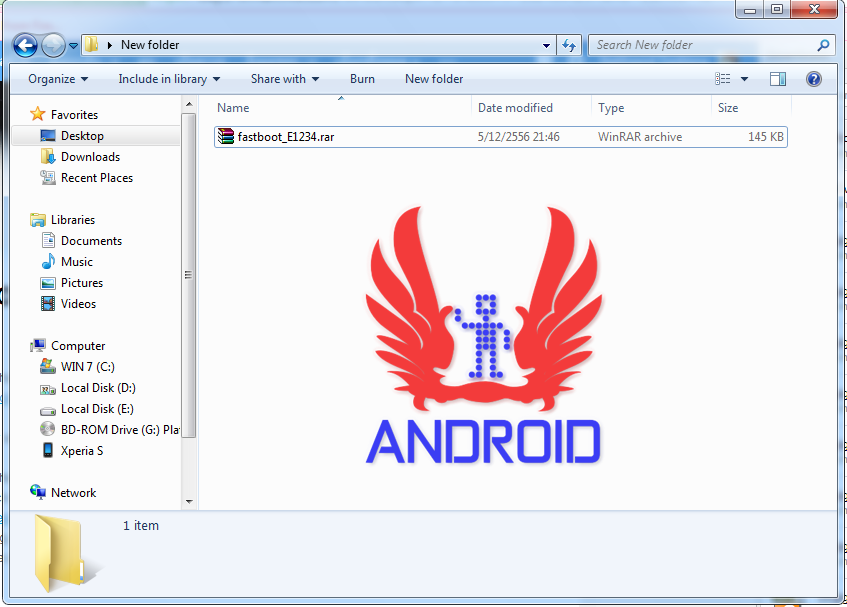The width and height of the screenshot is (847, 607).
Task: Open Local Disk (D:)
Action: coord(98,388)
